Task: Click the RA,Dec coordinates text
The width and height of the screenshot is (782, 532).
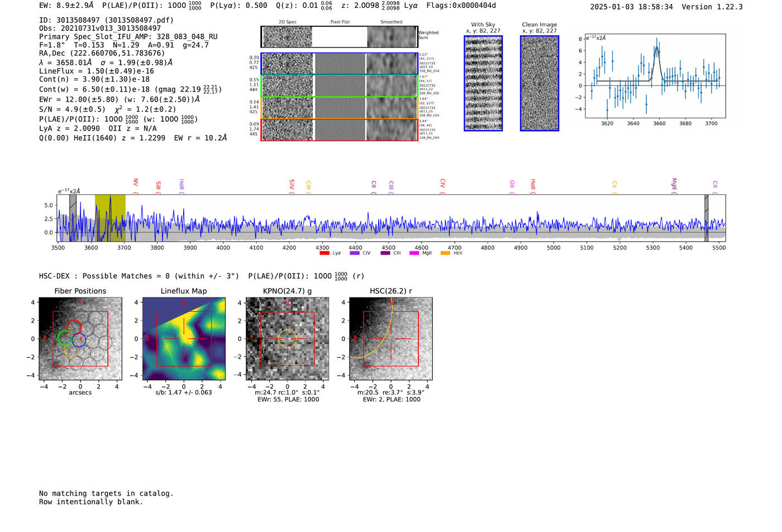Action: [x=102, y=54]
